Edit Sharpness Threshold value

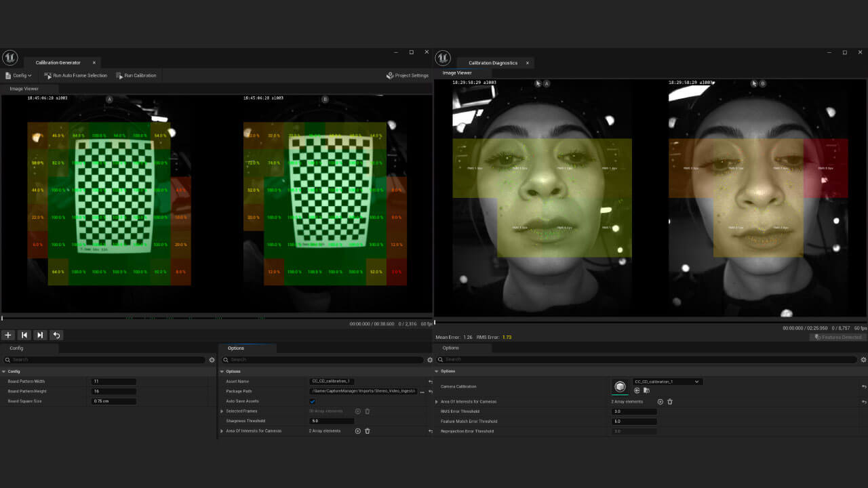[x=332, y=421]
